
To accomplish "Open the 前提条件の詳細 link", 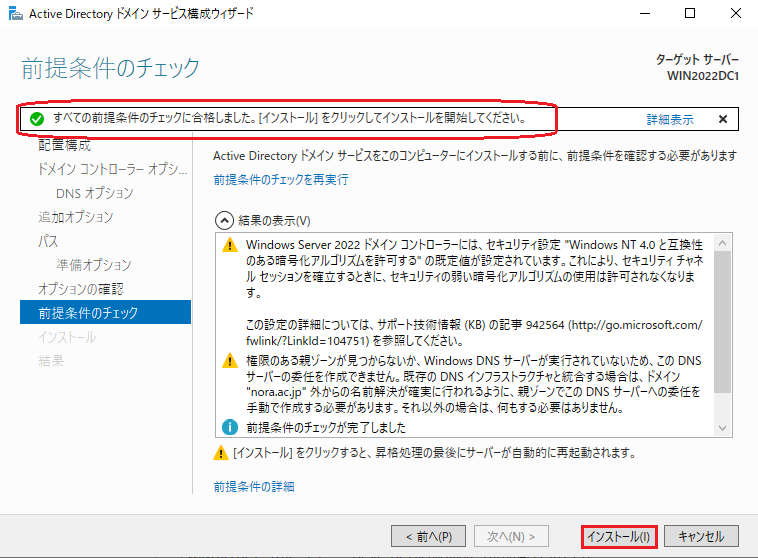I will 254,486.
